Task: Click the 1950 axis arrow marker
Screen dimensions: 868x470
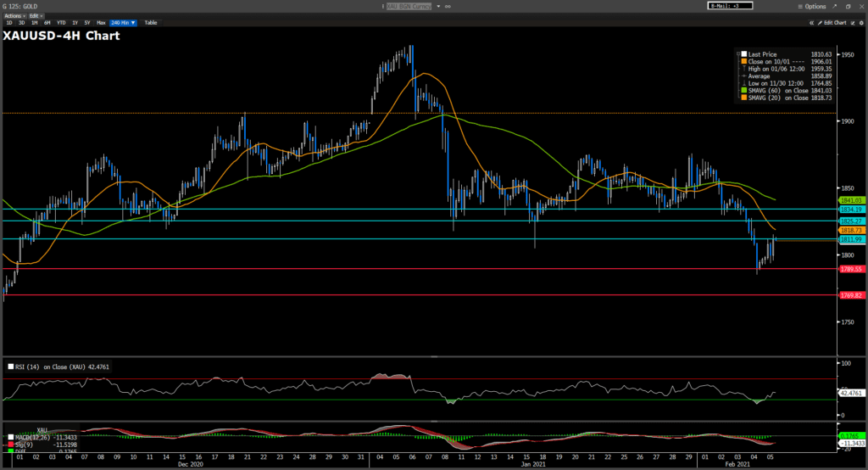Action: pos(839,54)
